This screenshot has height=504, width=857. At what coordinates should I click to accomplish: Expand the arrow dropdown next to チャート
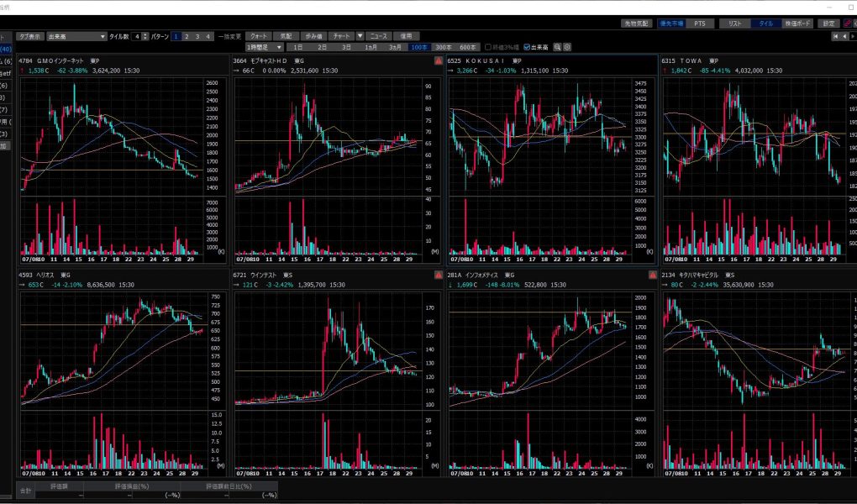click(x=360, y=37)
